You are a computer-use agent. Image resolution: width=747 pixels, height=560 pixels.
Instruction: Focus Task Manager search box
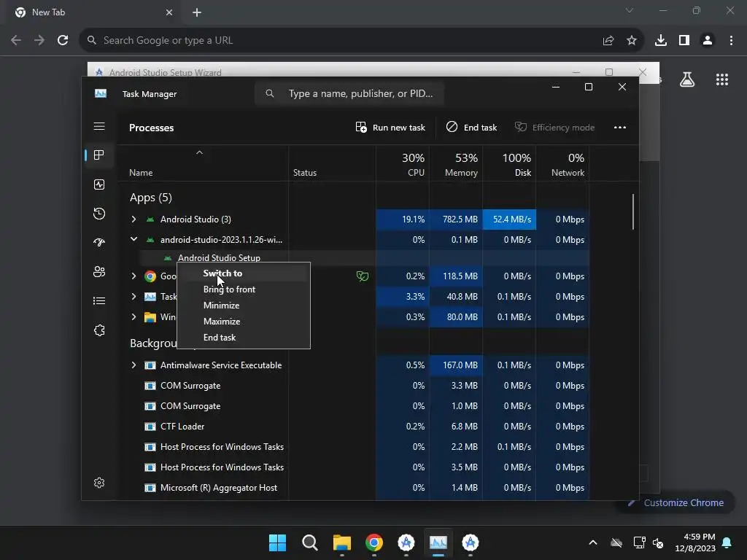(349, 94)
